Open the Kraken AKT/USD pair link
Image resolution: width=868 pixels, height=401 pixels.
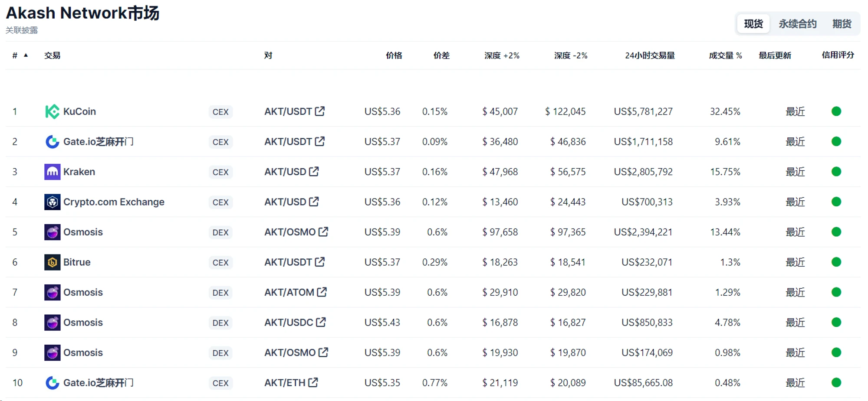(285, 172)
